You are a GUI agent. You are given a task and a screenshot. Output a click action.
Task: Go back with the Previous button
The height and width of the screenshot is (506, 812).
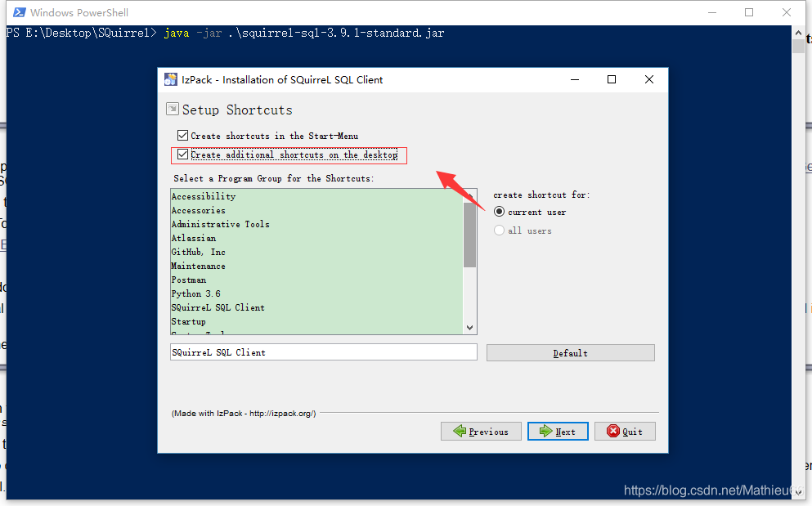pos(481,432)
